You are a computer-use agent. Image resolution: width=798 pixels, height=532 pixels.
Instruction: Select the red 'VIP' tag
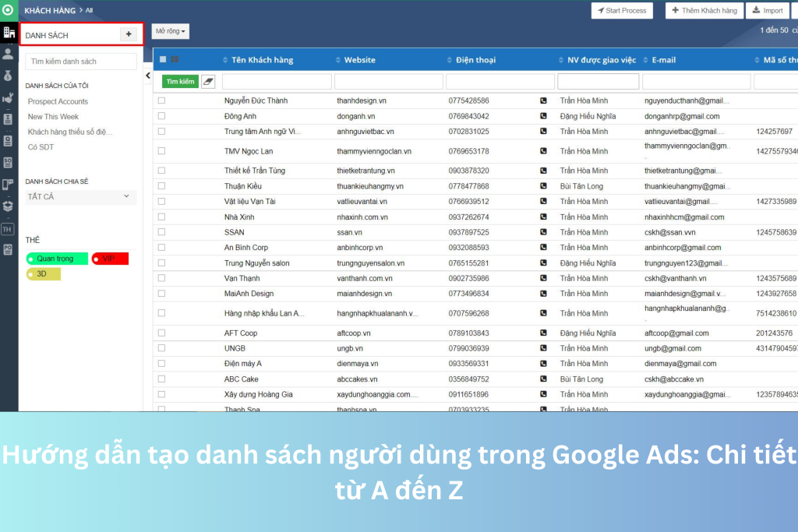click(110, 259)
